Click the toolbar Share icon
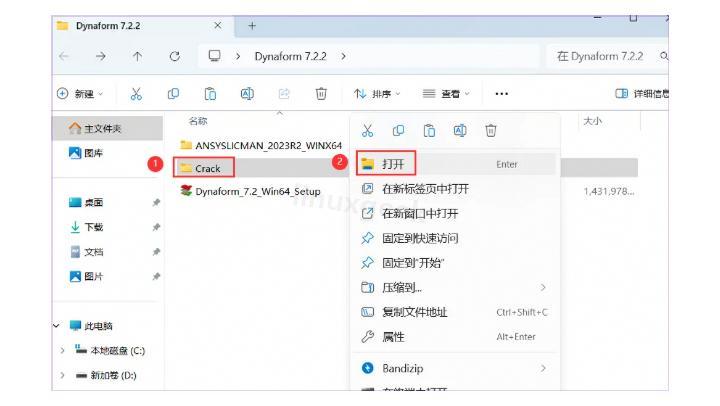This screenshot has width=720, height=406. click(284, 94)
